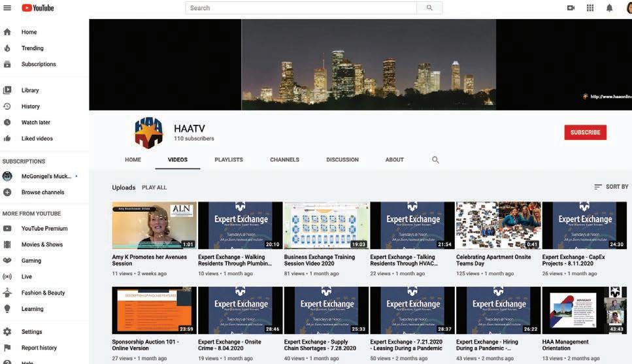Open the Learning sidebar link
The width and height of the screenshot is (632, 364).
32,308
